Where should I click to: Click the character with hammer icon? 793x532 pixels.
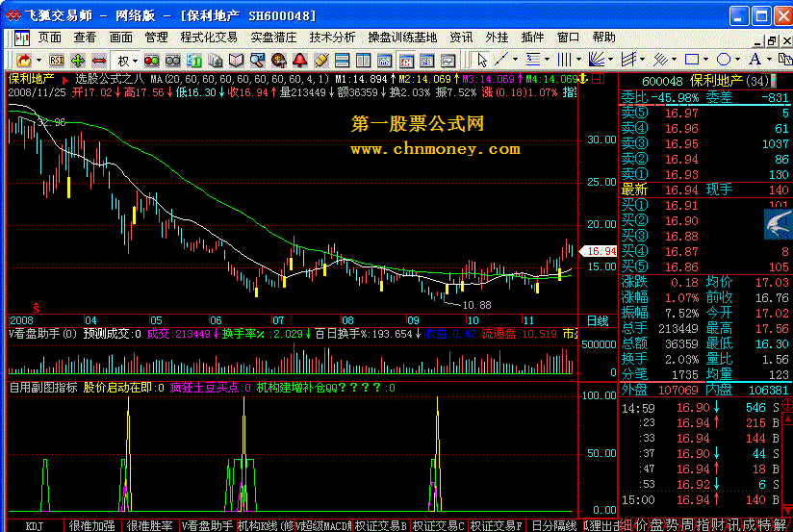point(279,61)
